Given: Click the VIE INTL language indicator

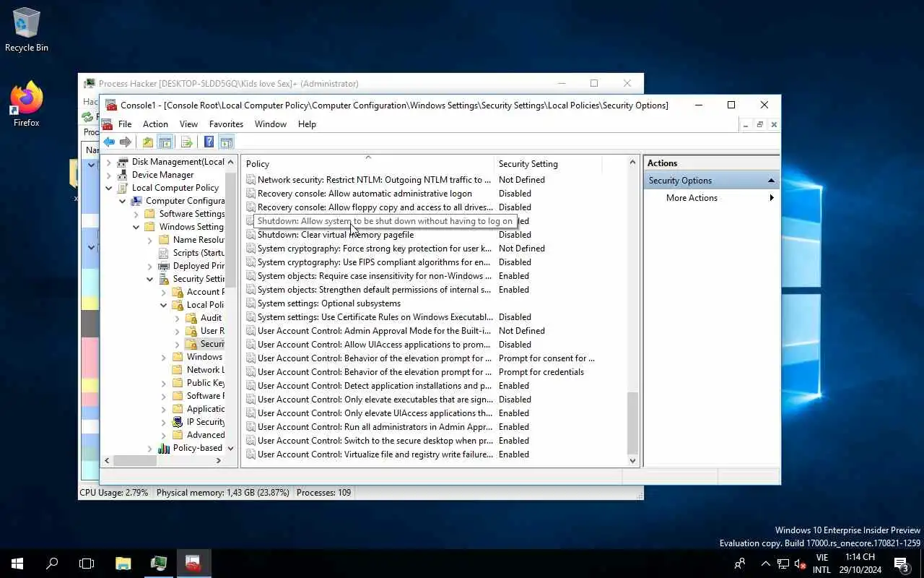Looking at the screenshot, I should click(821, 564).
